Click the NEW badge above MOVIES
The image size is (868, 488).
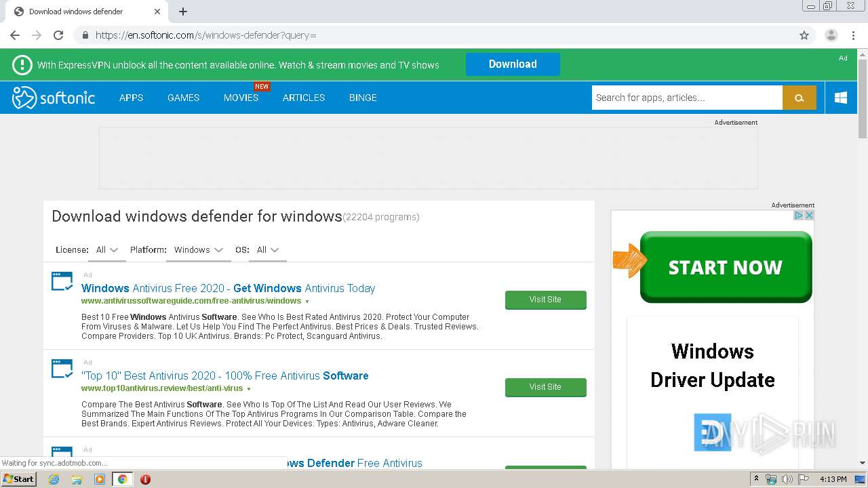(262, 86)
